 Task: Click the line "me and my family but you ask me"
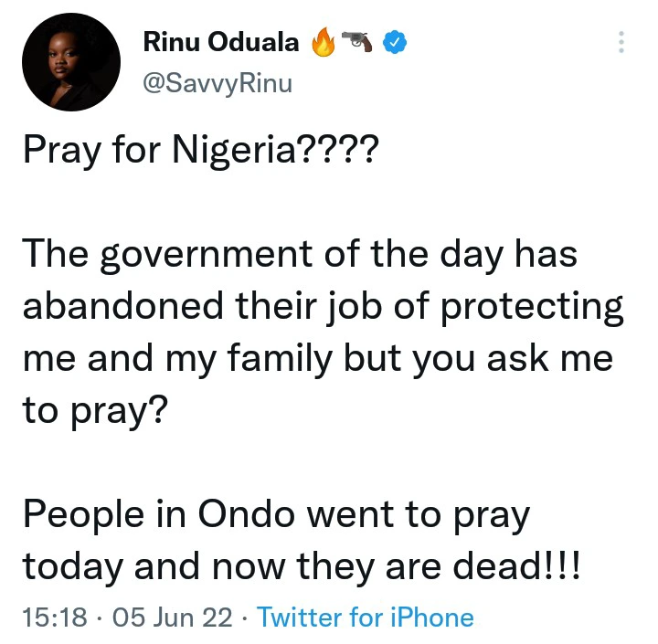click(317, 358)
